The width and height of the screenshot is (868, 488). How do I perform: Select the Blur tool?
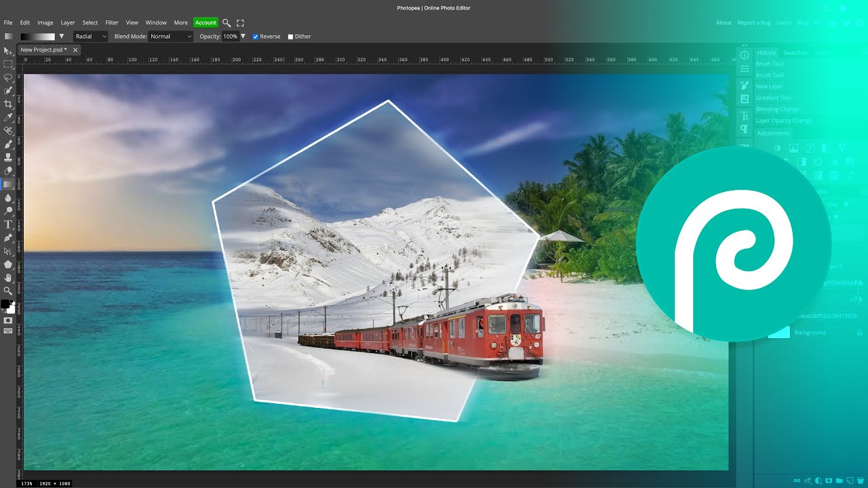[8, 197]
